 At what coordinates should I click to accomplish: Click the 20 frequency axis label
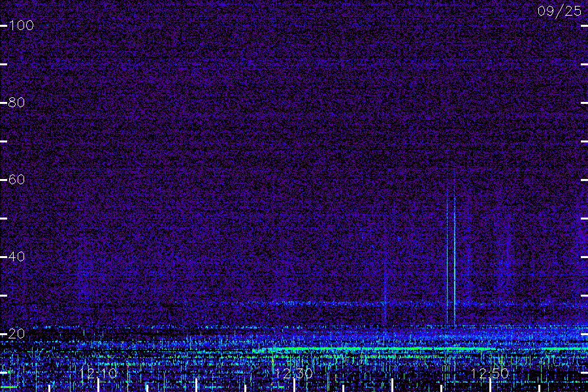(16, 333)
